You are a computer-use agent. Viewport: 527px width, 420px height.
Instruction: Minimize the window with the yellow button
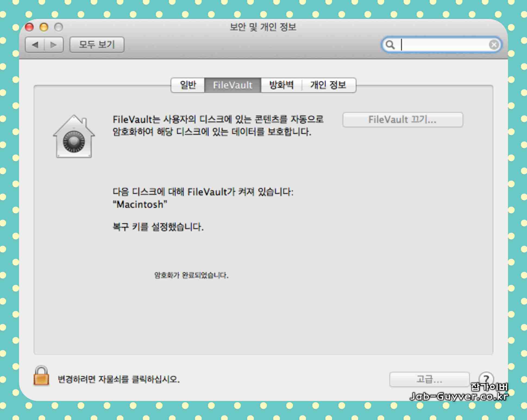[44, 27]
